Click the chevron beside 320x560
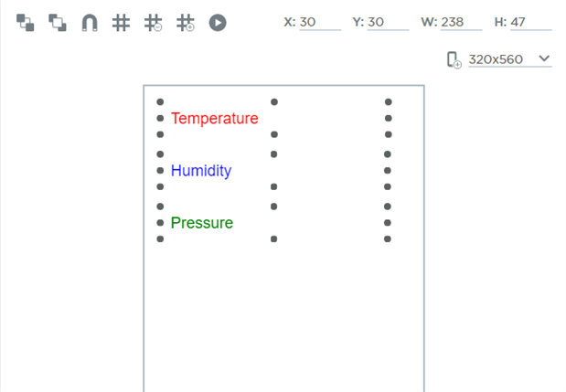The height and width of the screenshot is (392, 566). pos(544,59)
